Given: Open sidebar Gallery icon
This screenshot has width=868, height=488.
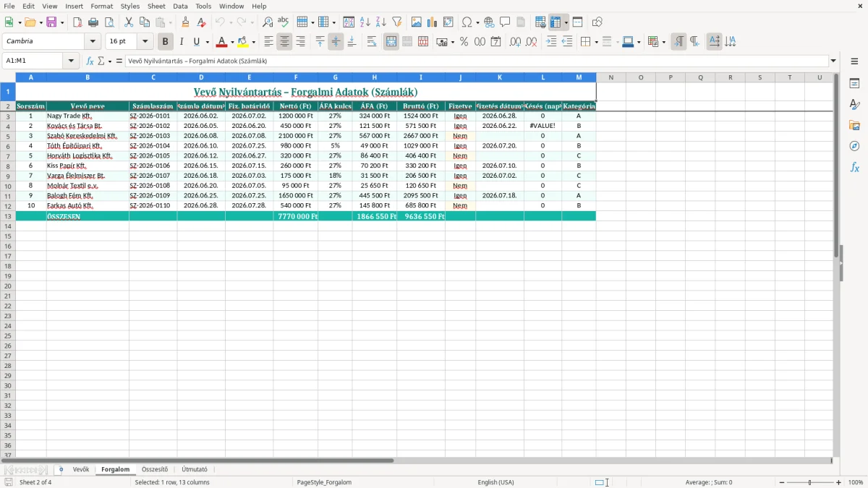Looking at the screenshot, I should click(x=854, y=126).
